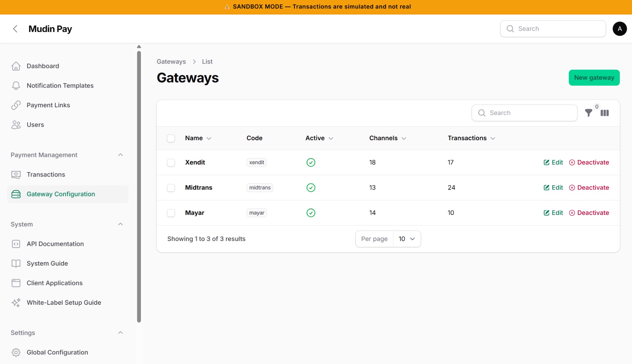Open Notification Templates in the sidebar
632x364 pixels.
pyautogui.click(x=68, y=86)
